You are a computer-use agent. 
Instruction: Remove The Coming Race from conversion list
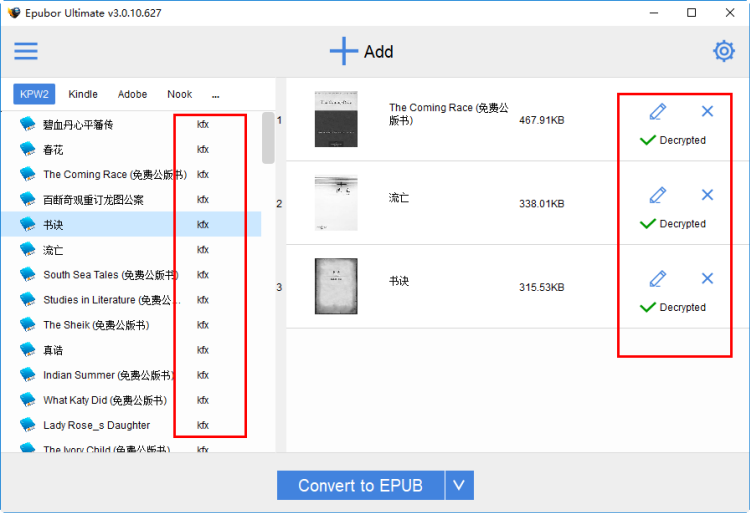point(707,111)
